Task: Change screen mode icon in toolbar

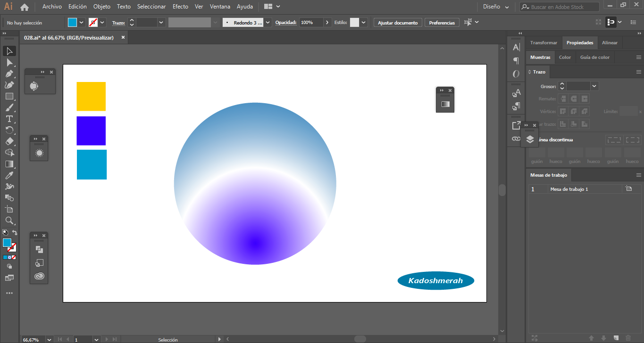Action: [9, 278]
